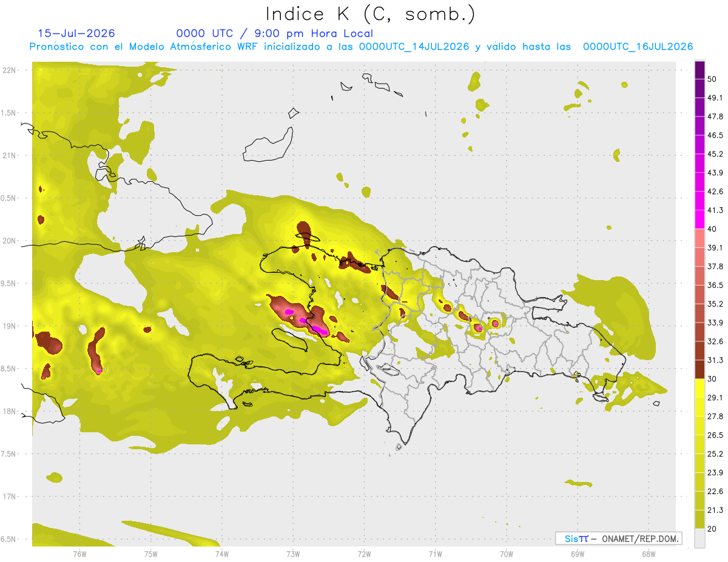Click the dark purple colorbar swatch above 50
Image resolution: width=728 pixels, height=562 pixels.
[699, 70]
